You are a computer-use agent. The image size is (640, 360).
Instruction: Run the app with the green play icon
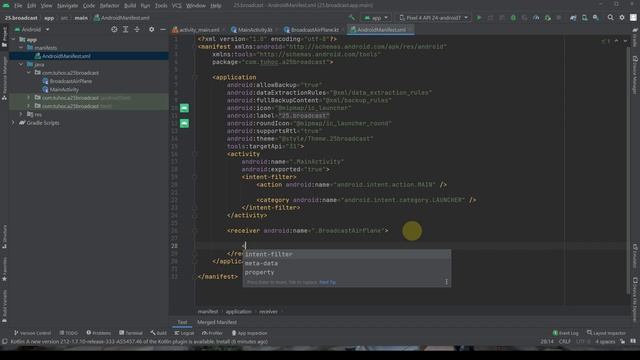tap(479, 18)
